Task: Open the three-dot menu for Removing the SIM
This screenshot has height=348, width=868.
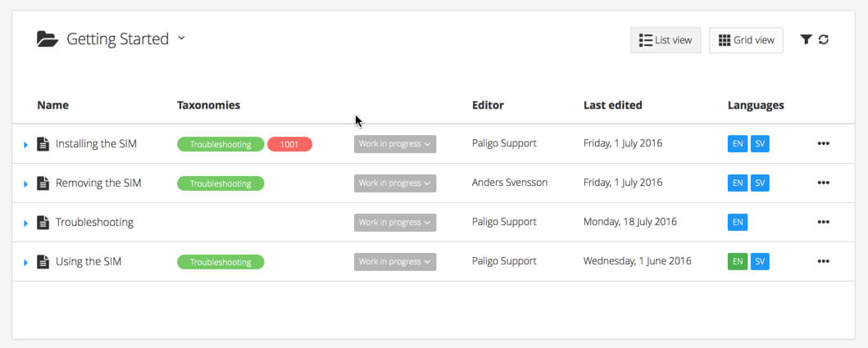Action: coord(823,183)
